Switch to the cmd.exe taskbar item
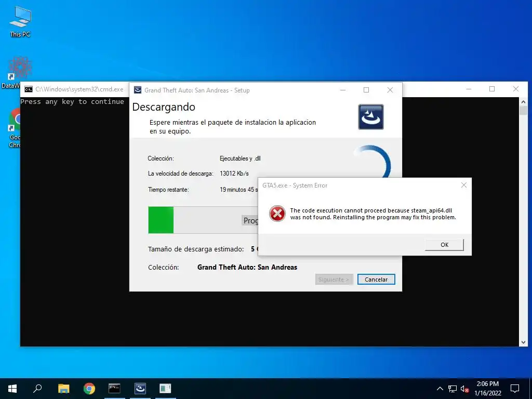This screenshot has height=399, width=532. (x=114, y=389)
